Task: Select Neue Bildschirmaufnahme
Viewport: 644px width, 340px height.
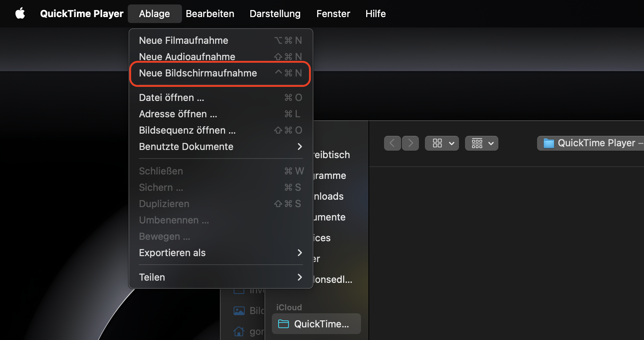Action: [221, 73]
